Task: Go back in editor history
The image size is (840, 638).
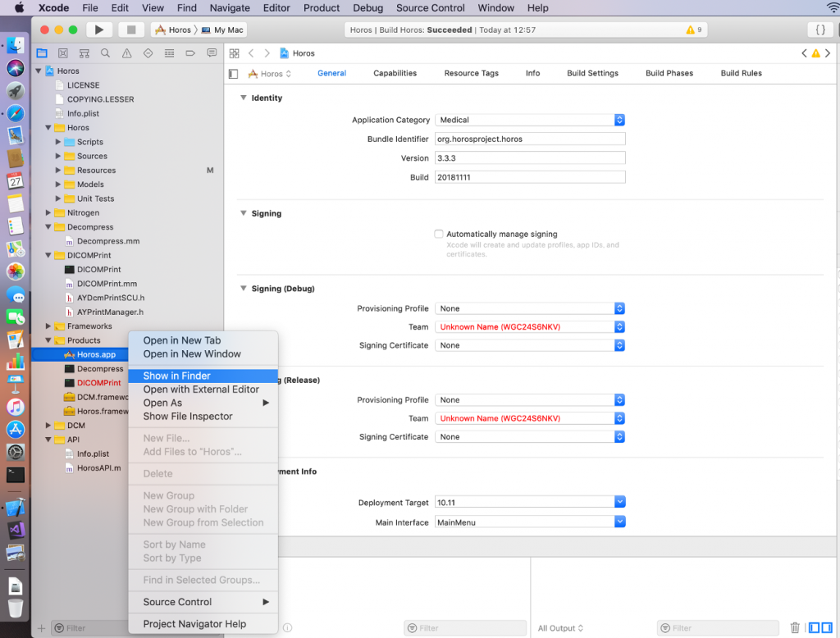Action: pyautogui.click(x=251, y=53)
